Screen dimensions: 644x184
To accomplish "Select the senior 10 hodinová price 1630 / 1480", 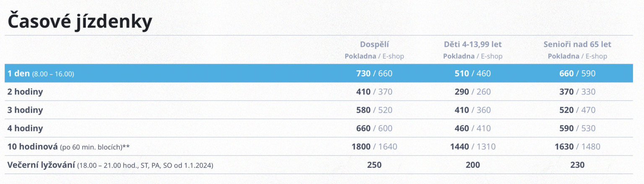I will tap(577, 147).
